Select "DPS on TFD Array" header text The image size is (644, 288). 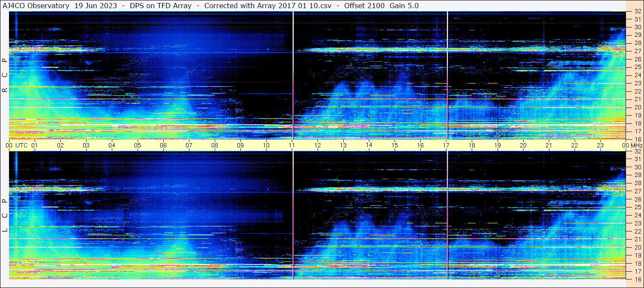click(161, 6)
